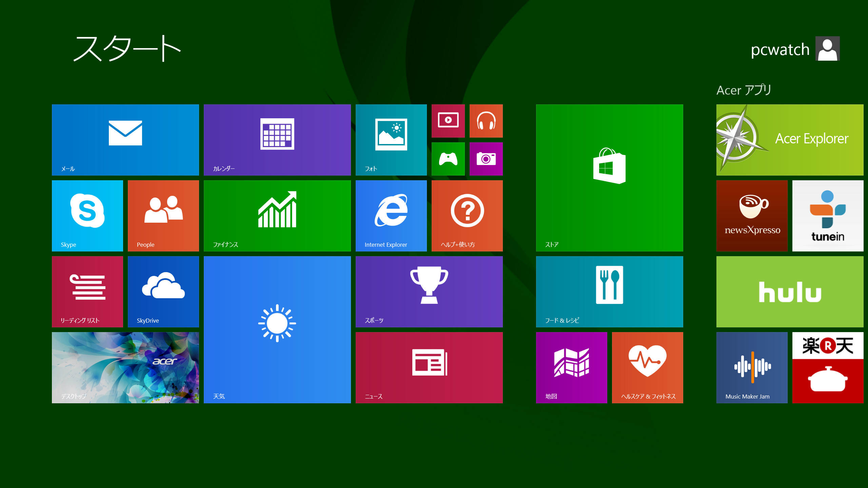
Task: Open the tunein radio tile
Action: click(x=828, y=216)
